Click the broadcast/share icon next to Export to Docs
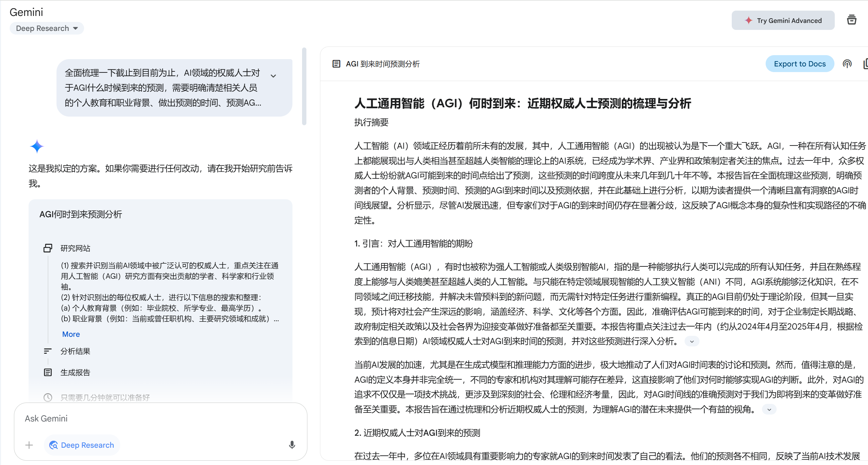Screen dimensions: 868x465 pyautogui.click(x=847, y=64)
